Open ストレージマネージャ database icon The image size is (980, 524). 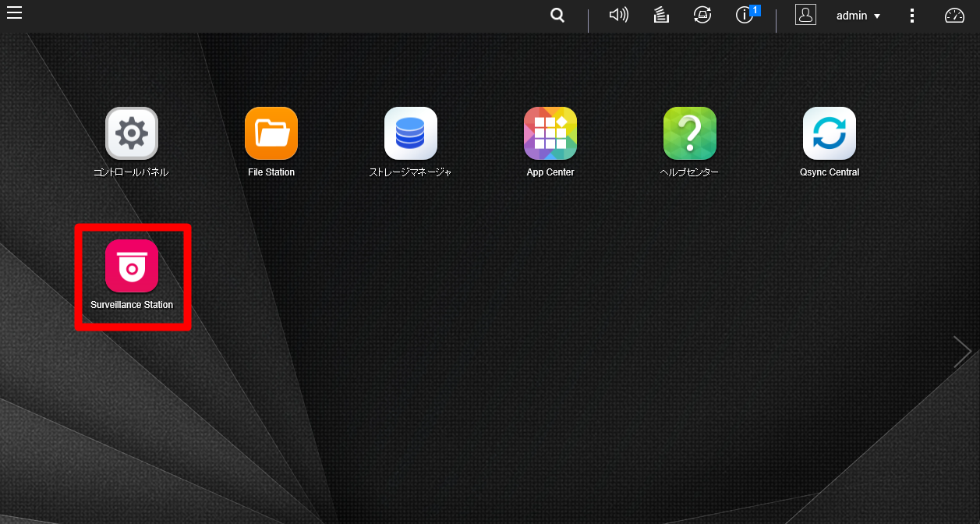411,133
